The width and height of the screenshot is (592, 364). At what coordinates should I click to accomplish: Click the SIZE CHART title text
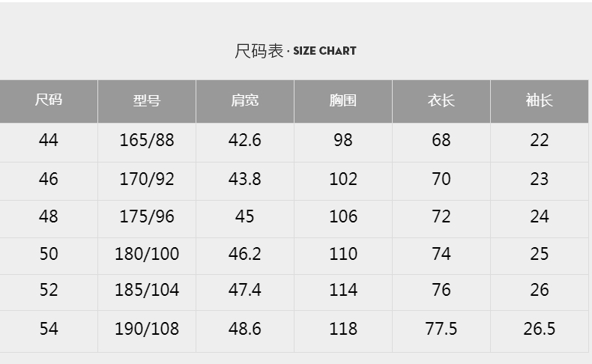tap(324, 51)
